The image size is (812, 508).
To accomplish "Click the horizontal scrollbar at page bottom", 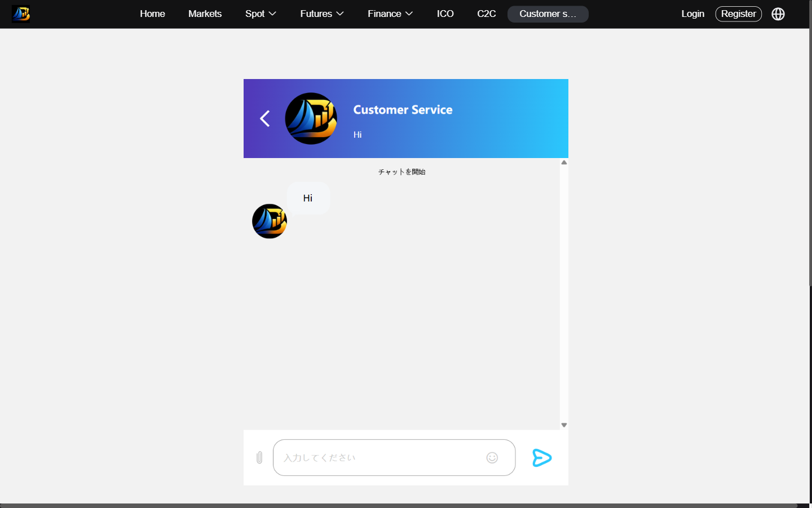I will (399, 506).
